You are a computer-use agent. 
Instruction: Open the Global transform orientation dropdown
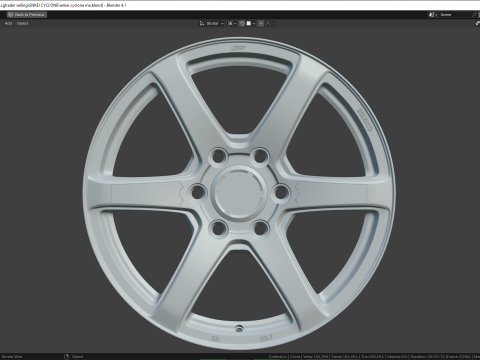click(x=212, y=23)
